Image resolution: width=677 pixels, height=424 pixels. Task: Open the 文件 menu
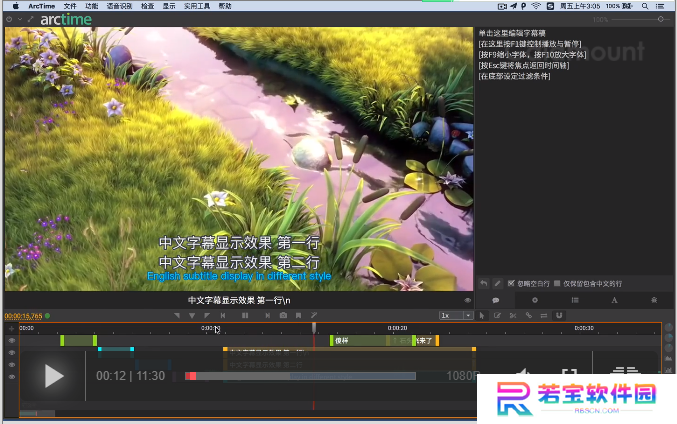[70, 6]
